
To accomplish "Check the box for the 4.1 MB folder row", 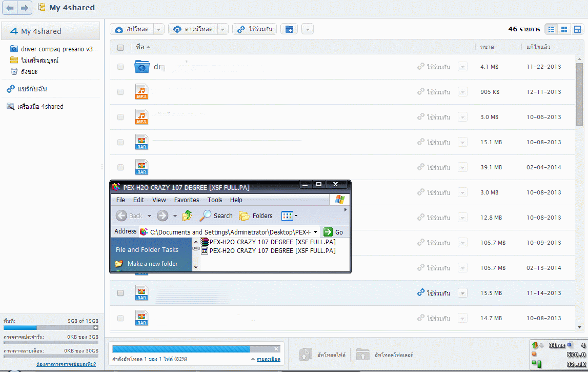I will (120, 67).
